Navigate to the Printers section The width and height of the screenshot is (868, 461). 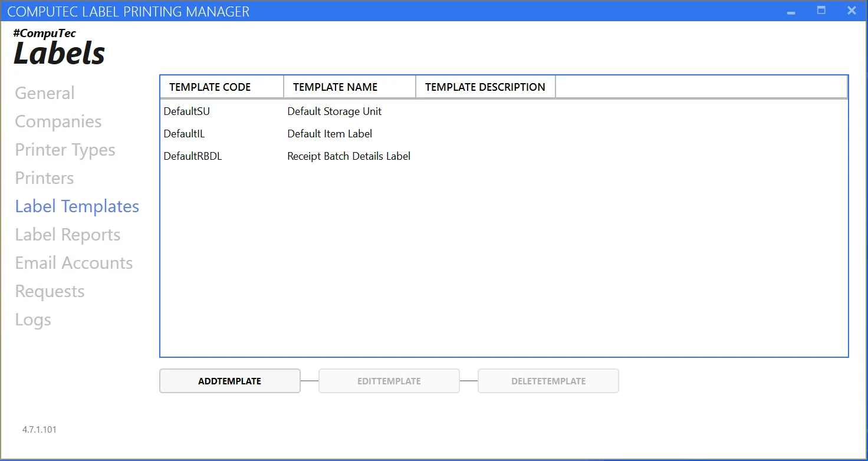44,178
